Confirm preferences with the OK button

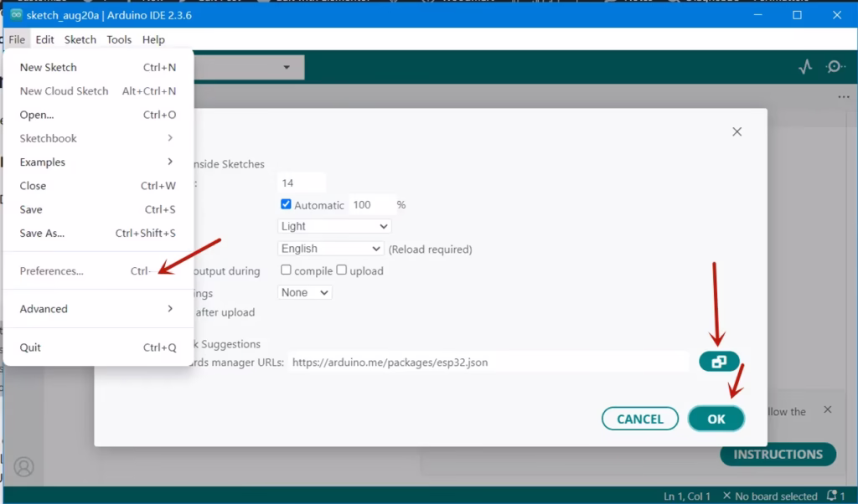716,419
